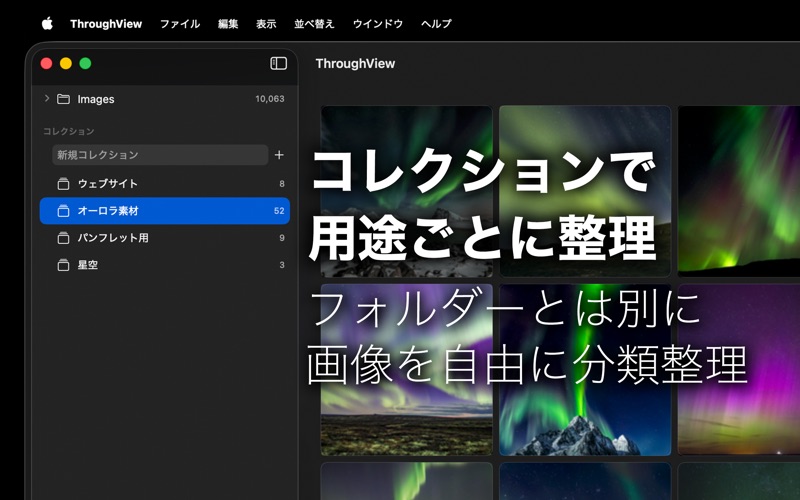Viewport: 800px width, 500px height.
Task: Open the purple aurora over grassland thumbnail
Action: 407,370
